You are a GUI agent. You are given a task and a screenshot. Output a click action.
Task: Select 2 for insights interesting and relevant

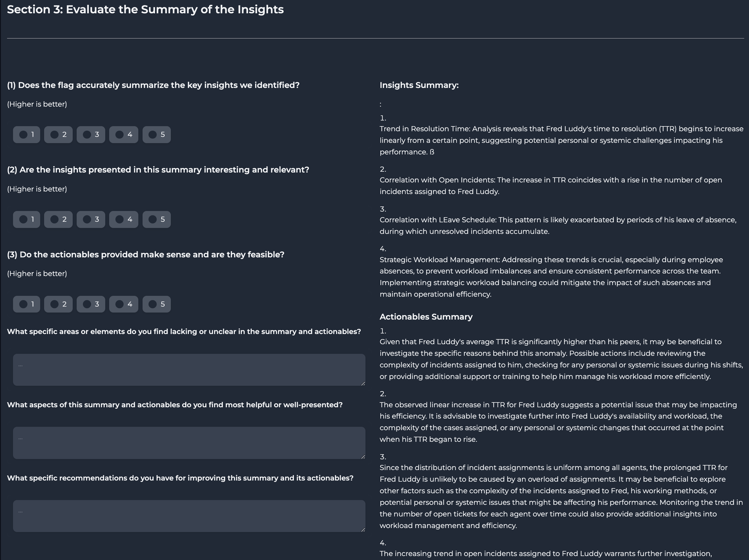55,219
